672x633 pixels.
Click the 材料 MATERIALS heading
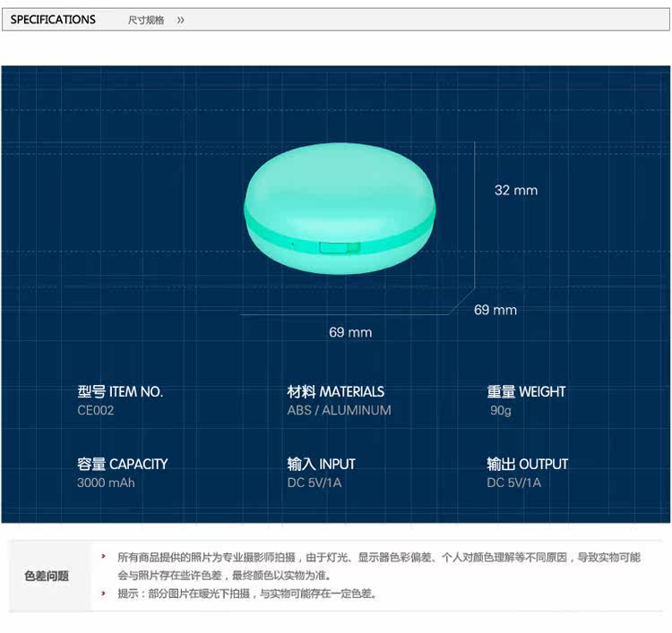[336, 391]
